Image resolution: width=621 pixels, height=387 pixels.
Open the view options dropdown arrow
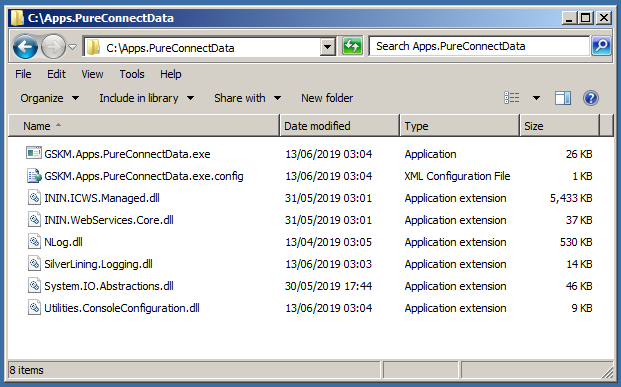point(536,98)
